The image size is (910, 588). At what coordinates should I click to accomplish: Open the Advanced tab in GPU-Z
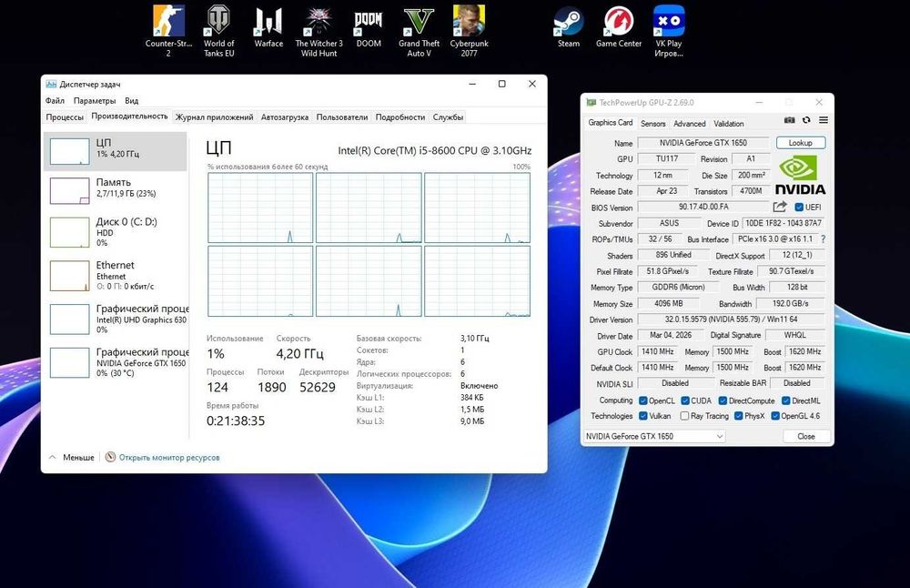[690, 124]
